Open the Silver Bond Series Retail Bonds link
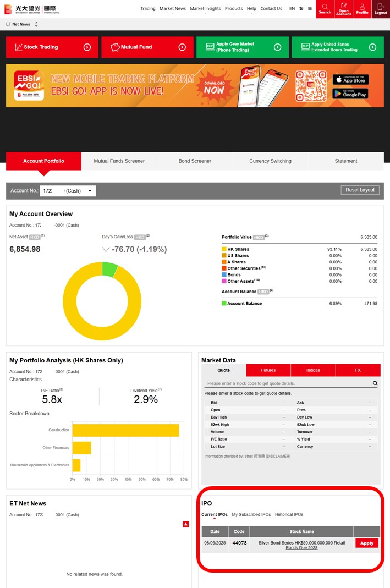The height and width of the screenshot is (588, 390). coord(301,545)
